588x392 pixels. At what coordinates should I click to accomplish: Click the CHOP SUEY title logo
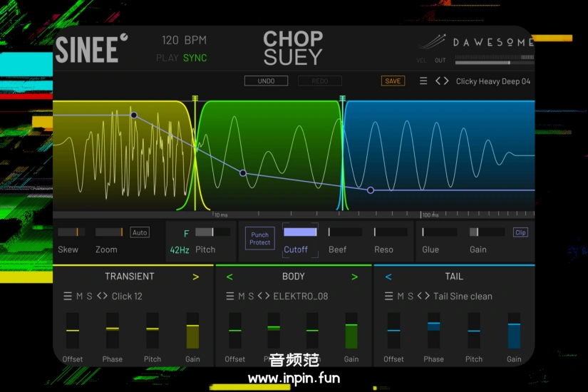[293, 48]
